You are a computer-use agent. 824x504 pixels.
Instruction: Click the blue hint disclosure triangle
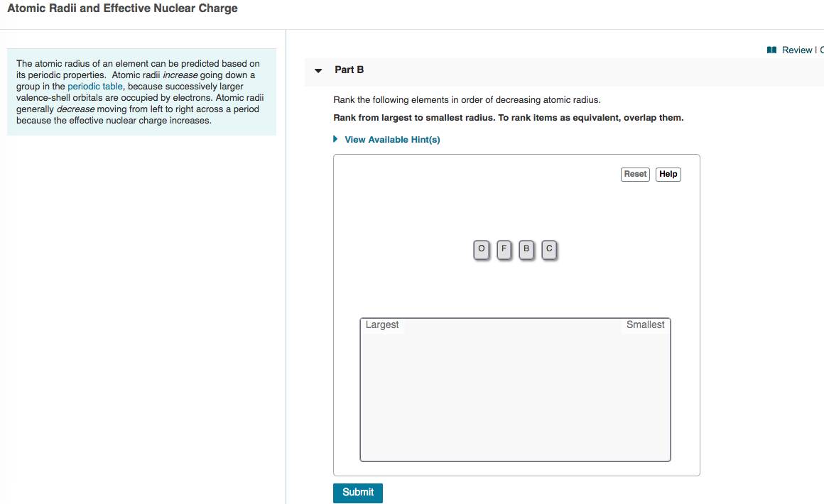pos(335,139)
